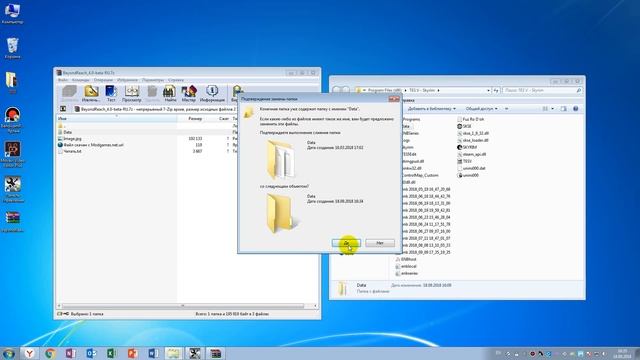640x360 pixels.
Task: Click the greyed Удалить (Delete) icon in WinRAR
Action: pyautogui.click(x=152, y=93)
